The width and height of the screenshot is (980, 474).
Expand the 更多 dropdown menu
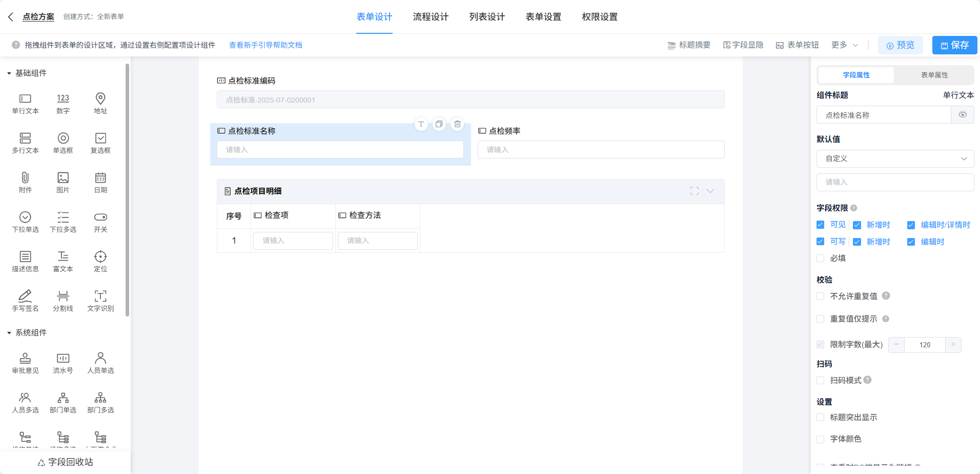coord(845,45)
